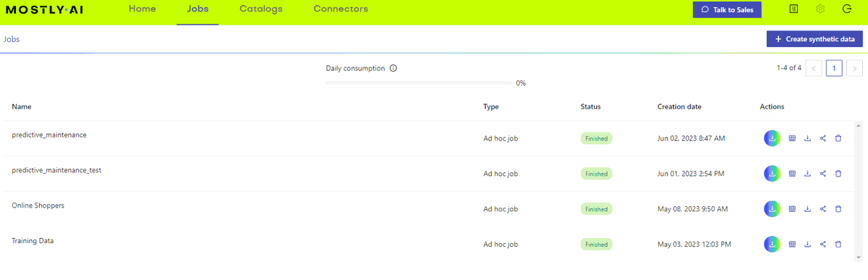Screen dimensions: 868x280
Task: Click the Type column header
Action: click(491, 107)
